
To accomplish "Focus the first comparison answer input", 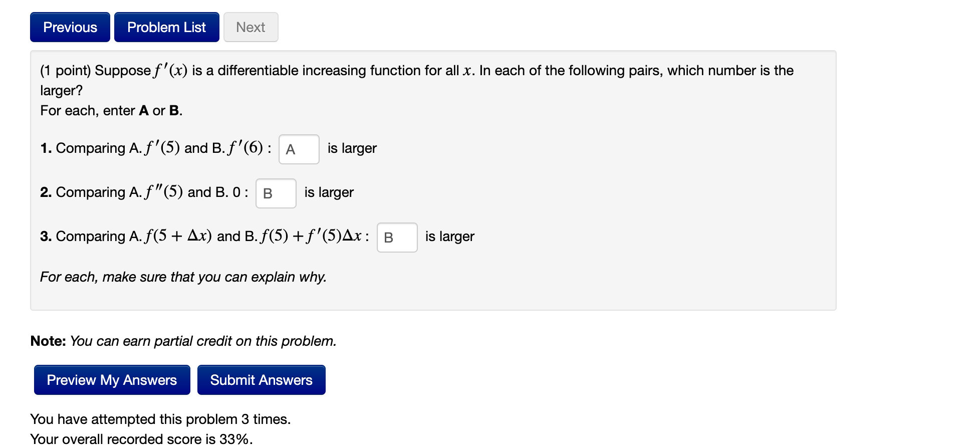I will [x=298, y=149].
